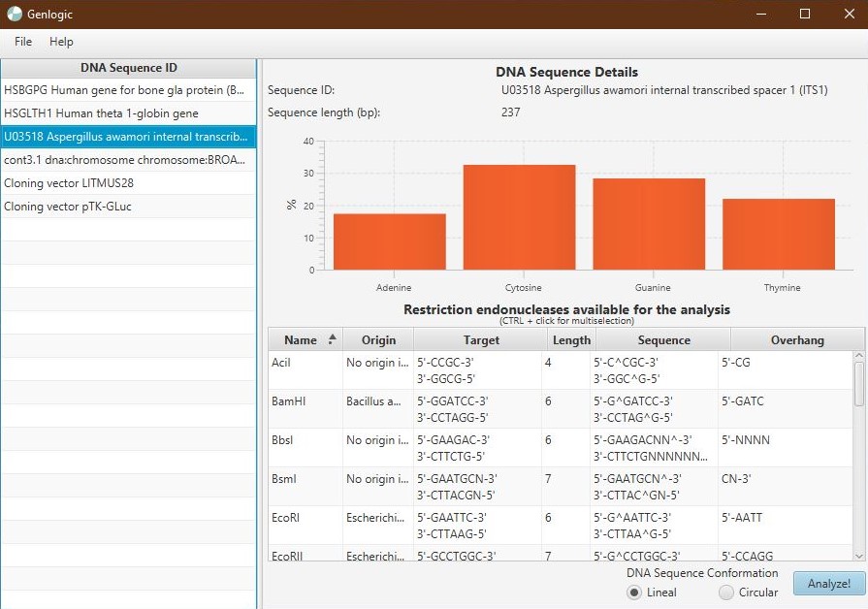Image resolution: width=868 pixels, height=609 pixels.
Task: Sort by the Overhang column header
Action: [x=797, y=339]
